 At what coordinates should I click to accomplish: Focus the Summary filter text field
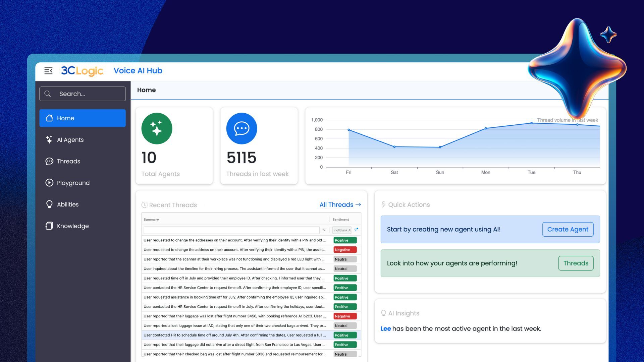tap(231, 230)
